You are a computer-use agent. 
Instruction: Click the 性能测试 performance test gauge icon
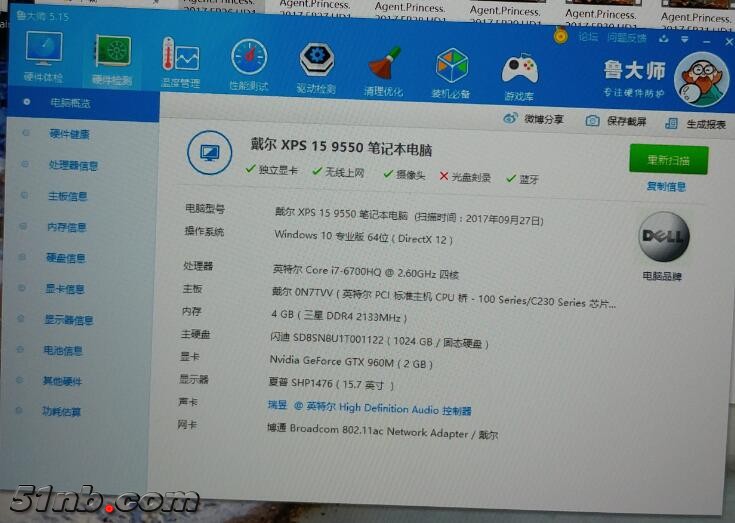coord(248,63)
